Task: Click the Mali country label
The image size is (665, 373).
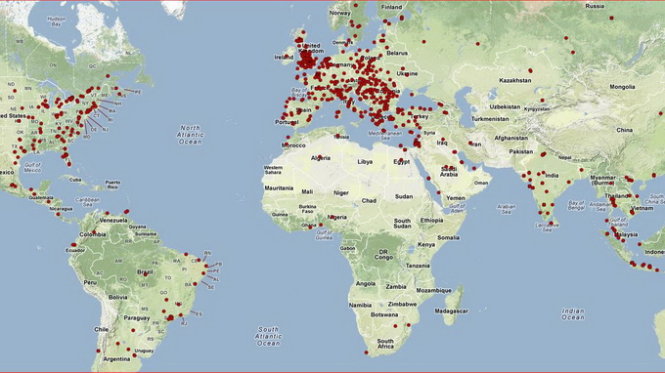Action: pyautogui.click(x=307, y=192)
